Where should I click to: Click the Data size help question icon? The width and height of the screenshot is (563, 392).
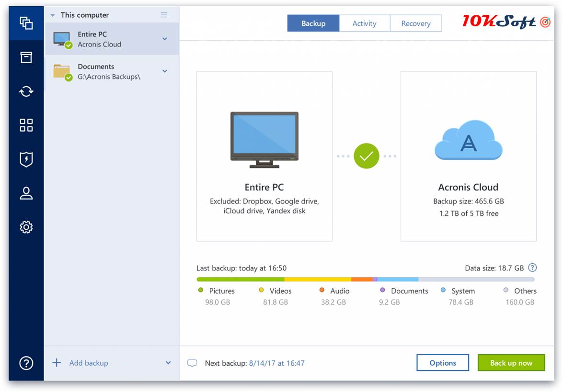532,268
